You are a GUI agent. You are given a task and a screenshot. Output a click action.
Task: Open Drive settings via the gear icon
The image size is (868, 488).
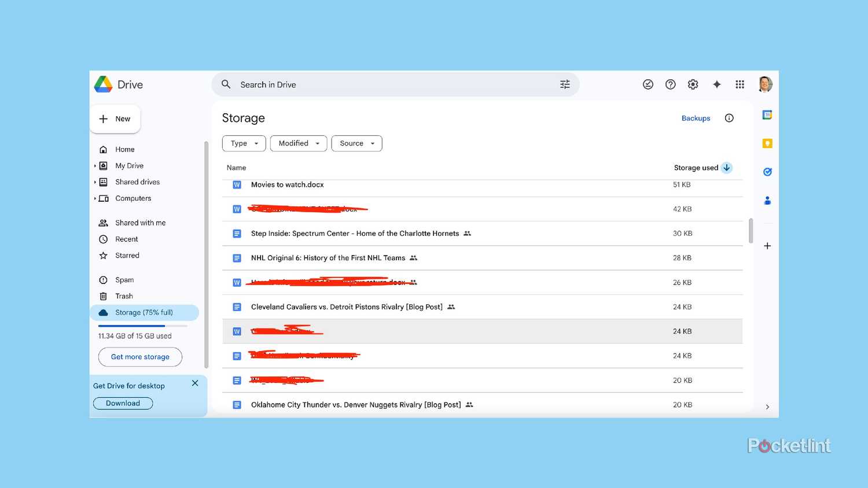[x=693, y=84]
